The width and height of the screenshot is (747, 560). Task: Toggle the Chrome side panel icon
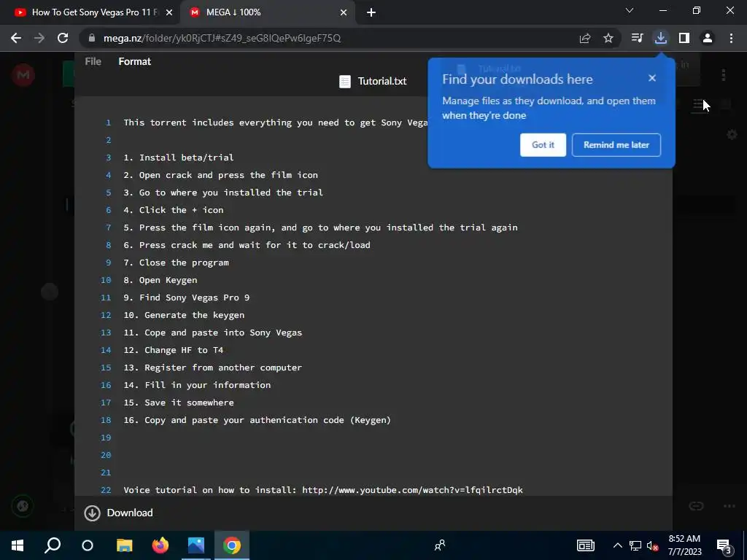click(x=684, y=38)
